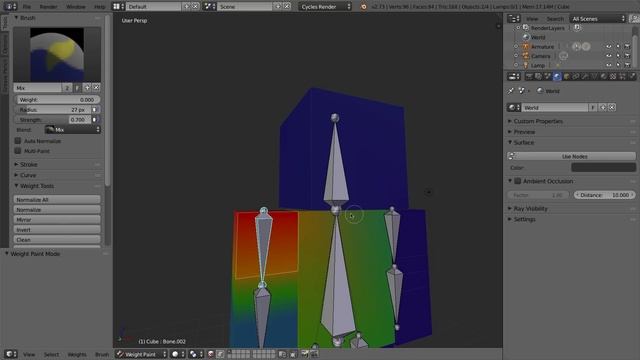Open the scene browse icon
The image size is (640, 360).
[210, 7]
